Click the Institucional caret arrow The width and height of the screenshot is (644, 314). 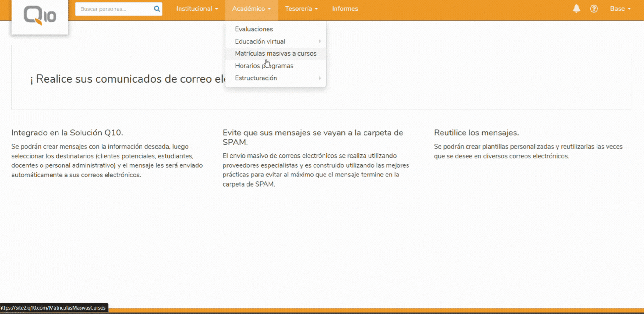click(x=216, y=9)
